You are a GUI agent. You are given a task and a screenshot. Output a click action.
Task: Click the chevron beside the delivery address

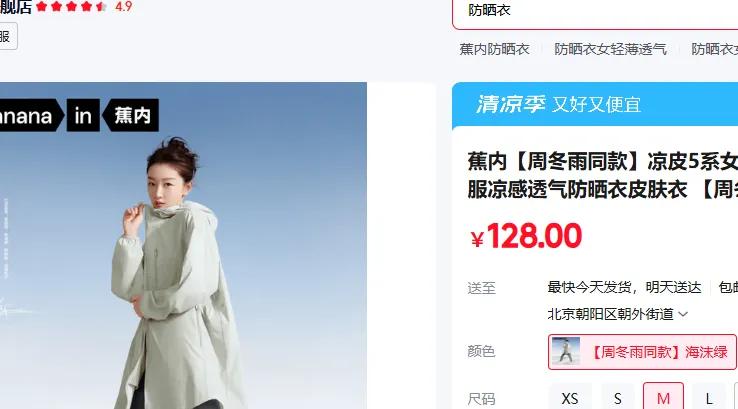tap(683, 314)
